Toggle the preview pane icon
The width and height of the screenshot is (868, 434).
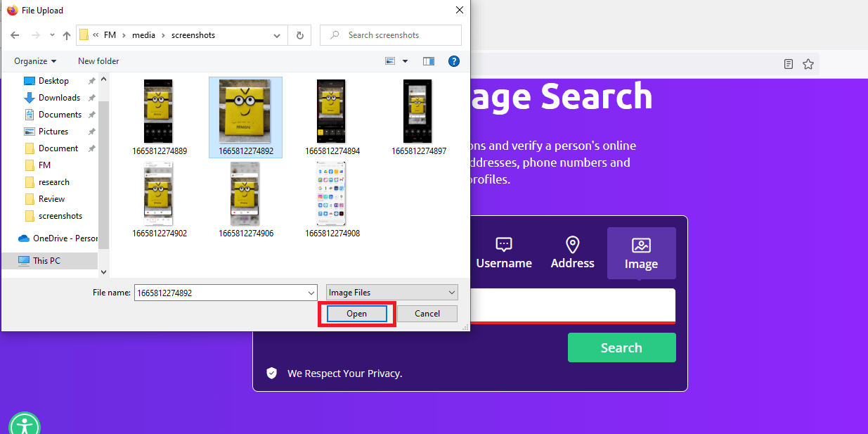[429, 61]
